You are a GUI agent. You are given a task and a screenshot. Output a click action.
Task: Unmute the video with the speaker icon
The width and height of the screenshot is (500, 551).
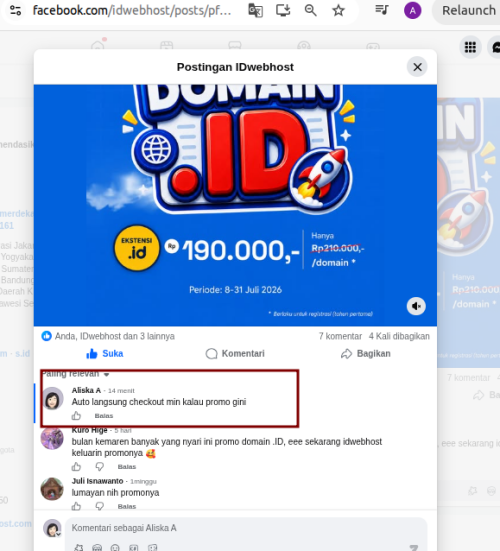click(x=416, y=306)
